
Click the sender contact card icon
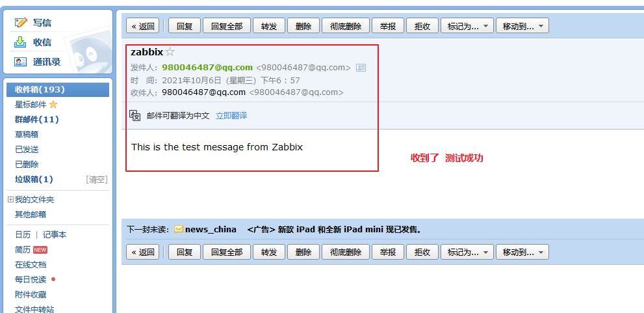[x=361, y=68]
